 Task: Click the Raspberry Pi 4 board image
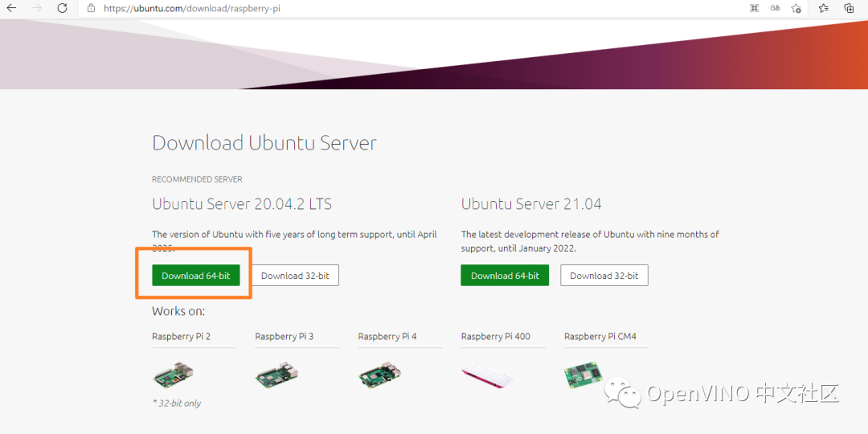379,375
